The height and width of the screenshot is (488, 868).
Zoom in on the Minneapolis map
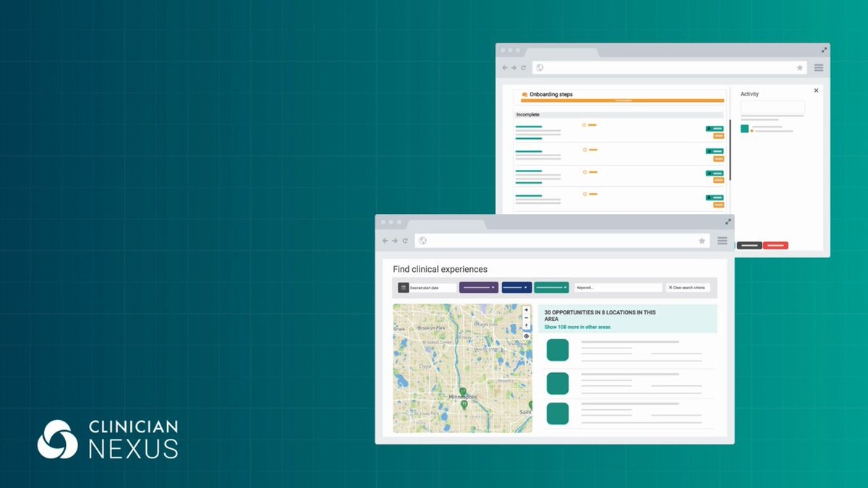coord(526,310)
